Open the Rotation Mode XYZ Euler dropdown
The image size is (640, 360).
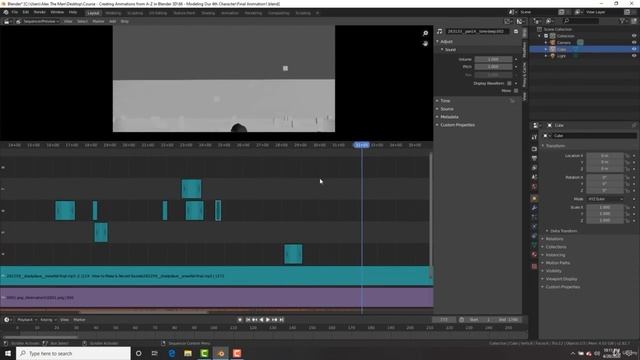[x=605, y=199]
